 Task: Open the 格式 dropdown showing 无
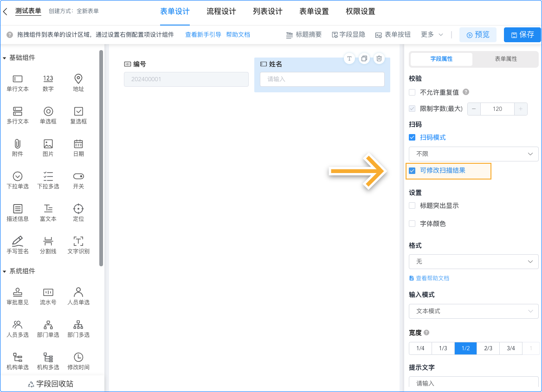click(473, 262)
